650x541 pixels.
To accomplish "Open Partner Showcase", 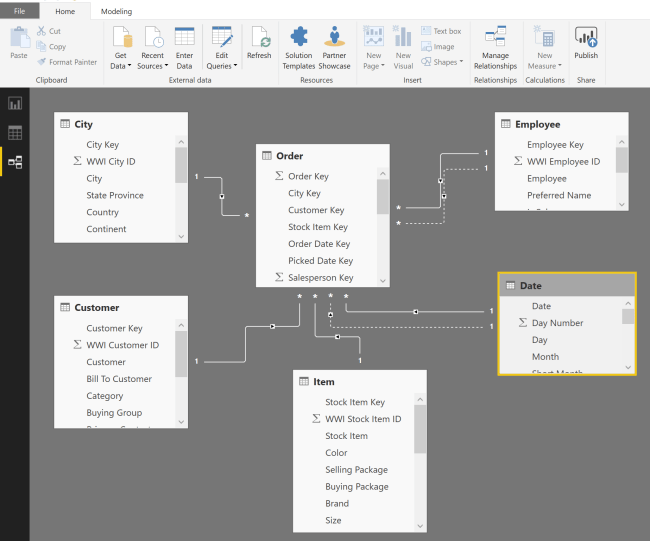I will click(x=335, y=47).
